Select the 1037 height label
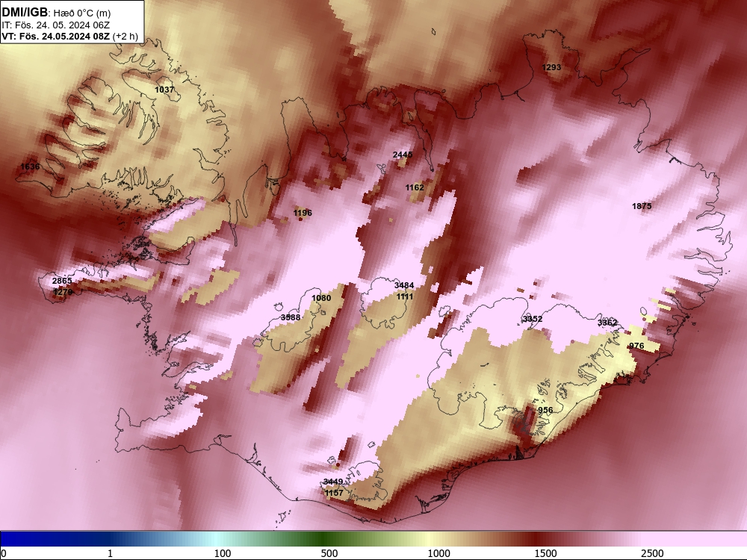 tap(164, 90)
